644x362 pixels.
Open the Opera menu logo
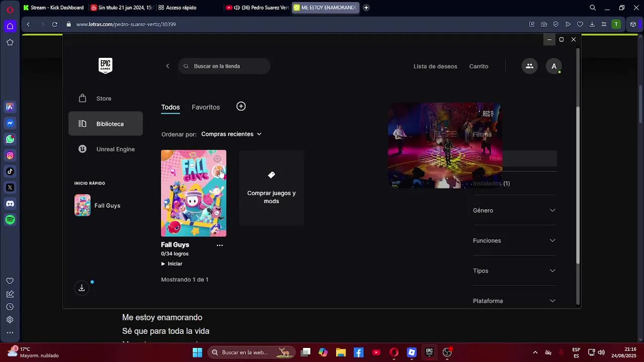[x=10, y=10]
